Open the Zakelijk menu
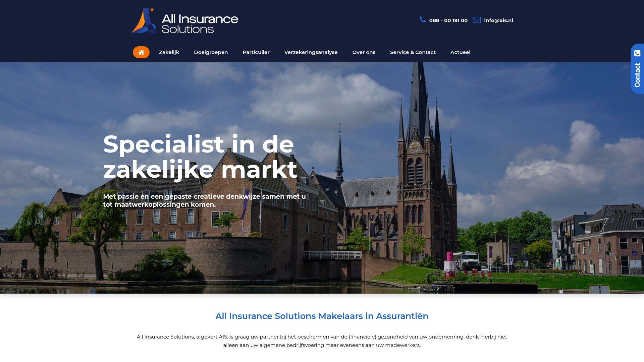Screen dimensions: 644x362 point(169,52)
